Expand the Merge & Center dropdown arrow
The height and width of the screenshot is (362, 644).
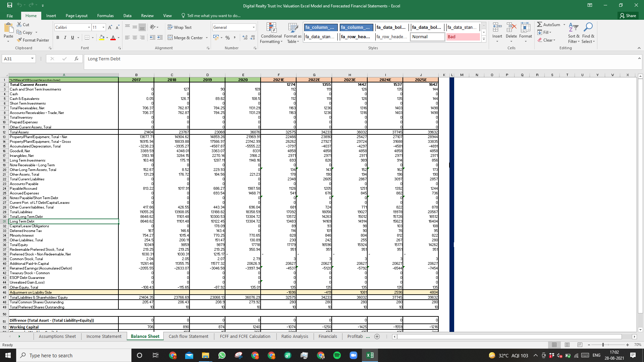pyautogui.click(x=207, y=38)
